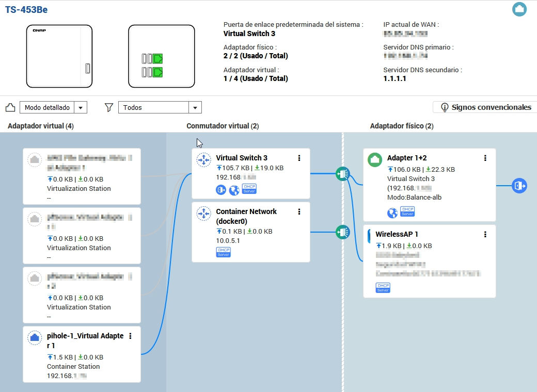Click the DHCP Server badge under WirelessAP 1
This screenshot has width=537, height=392.
pos(383,288)
